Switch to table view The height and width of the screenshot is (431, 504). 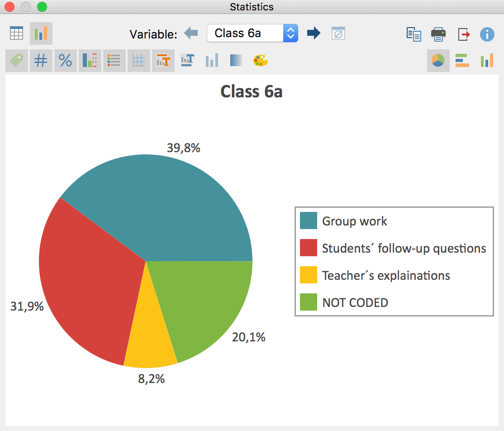click(x=16, y=33)
